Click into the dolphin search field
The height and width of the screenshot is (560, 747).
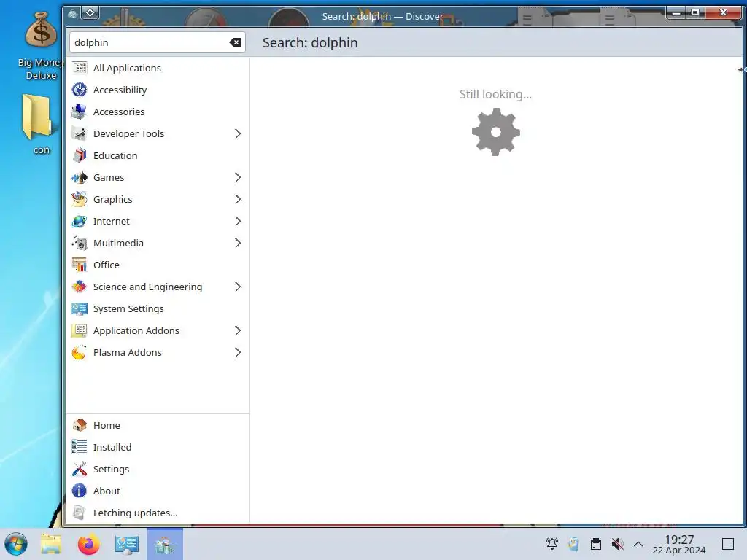(158, 42)
